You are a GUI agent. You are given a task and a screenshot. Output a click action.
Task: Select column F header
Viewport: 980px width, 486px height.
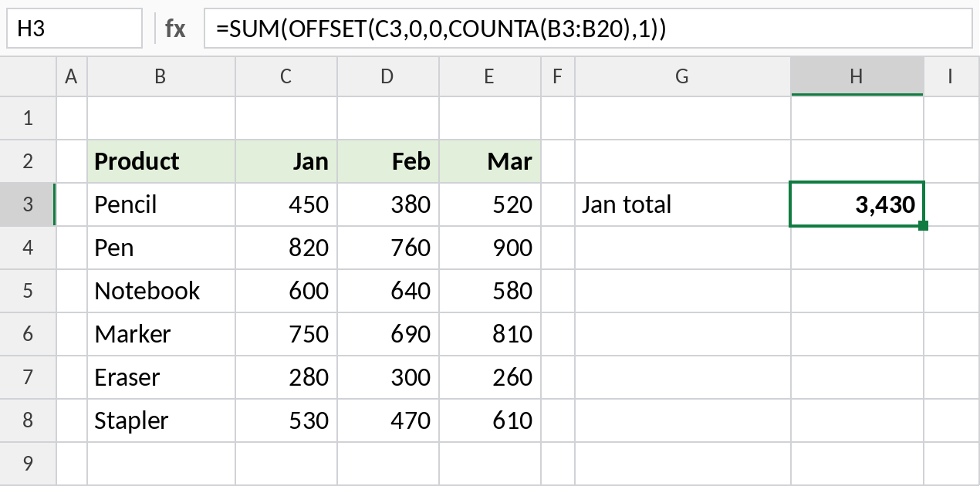coord(558,76)
